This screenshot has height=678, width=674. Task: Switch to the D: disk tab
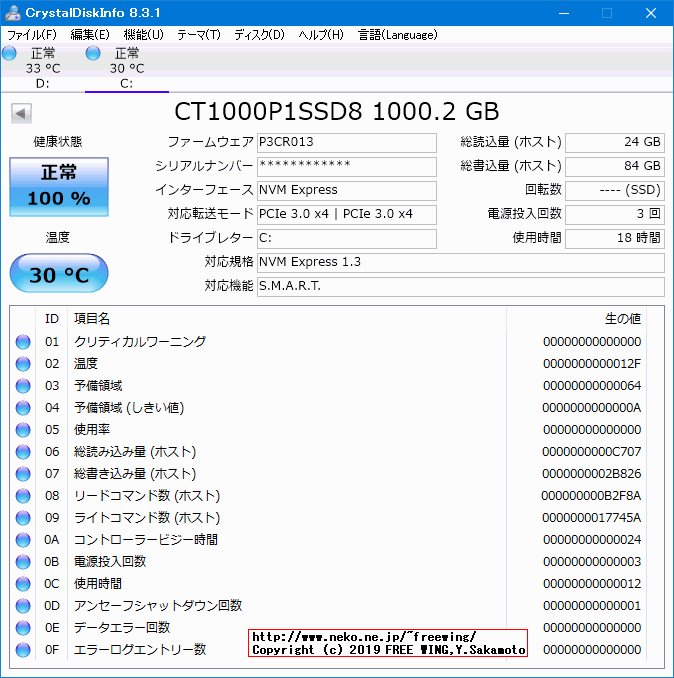click(x=42, y=68)
